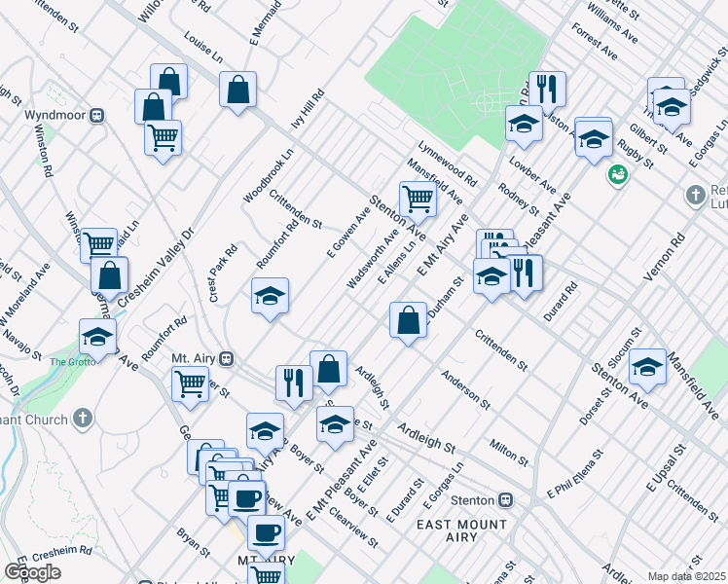Click the Mt. Airy station name label
This screenshot has height=584, width=728.
point(194,358)
